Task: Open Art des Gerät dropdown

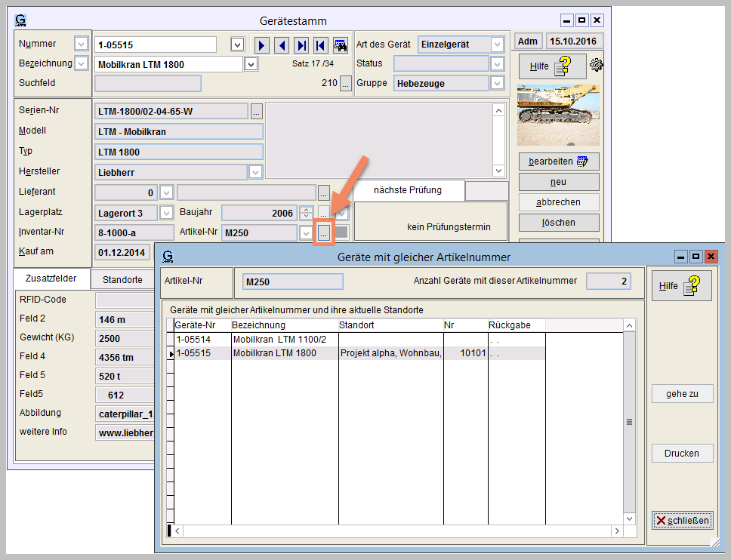Action: pyautogui.click(x=497, y=45)
